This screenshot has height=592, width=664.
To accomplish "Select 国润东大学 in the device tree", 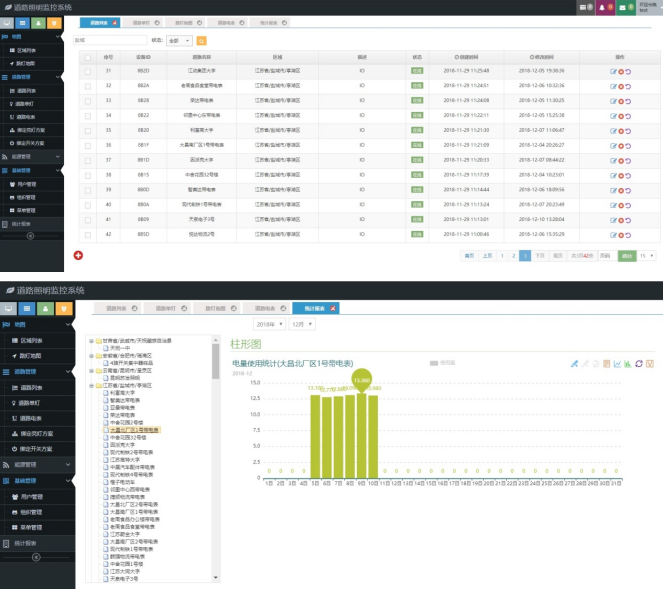I will pos(125,443).
